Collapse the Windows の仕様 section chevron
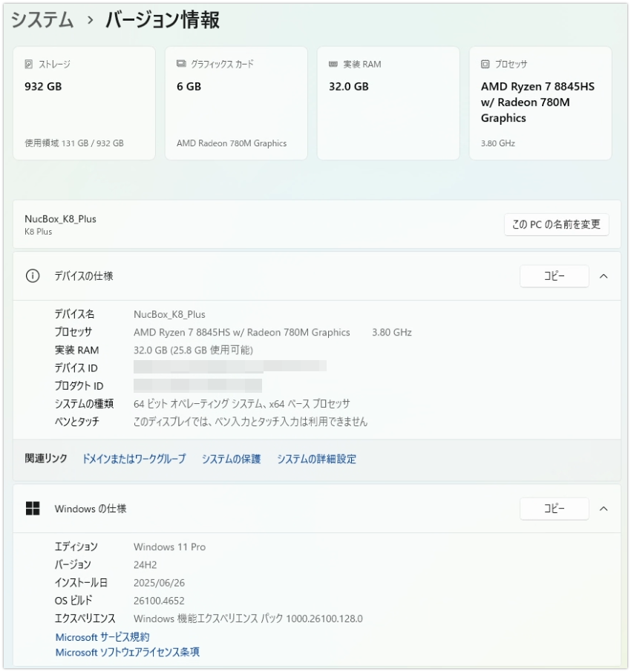Image resolution: width=631 pixels, height=672 pixels. (604, 509)
